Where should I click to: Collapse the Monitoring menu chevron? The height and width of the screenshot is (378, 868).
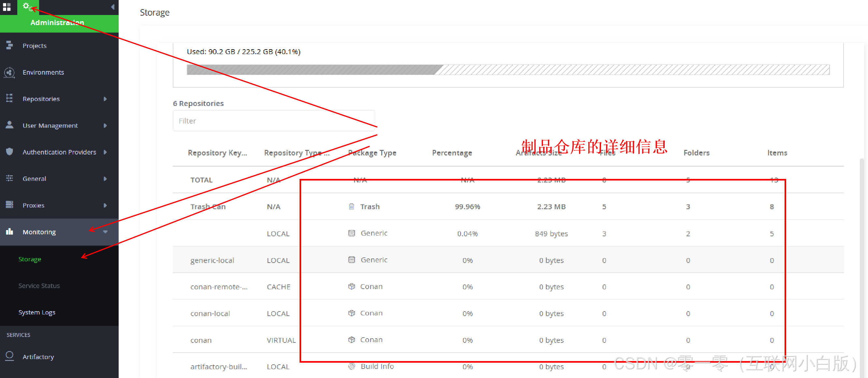point(105,232)
